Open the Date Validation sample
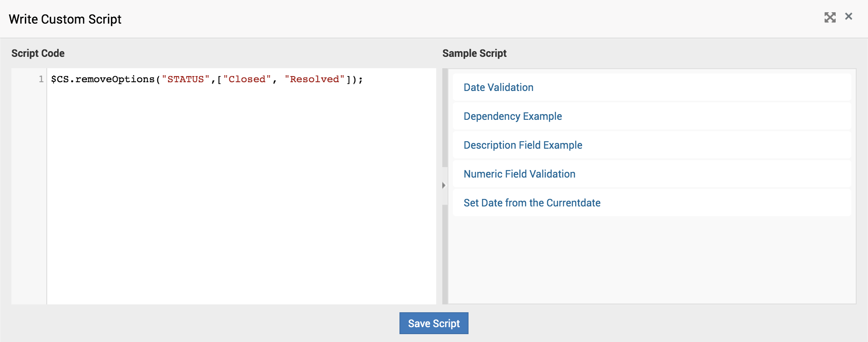Image resolution: width=868 pixels, height=342 pixels. point(498,87)
